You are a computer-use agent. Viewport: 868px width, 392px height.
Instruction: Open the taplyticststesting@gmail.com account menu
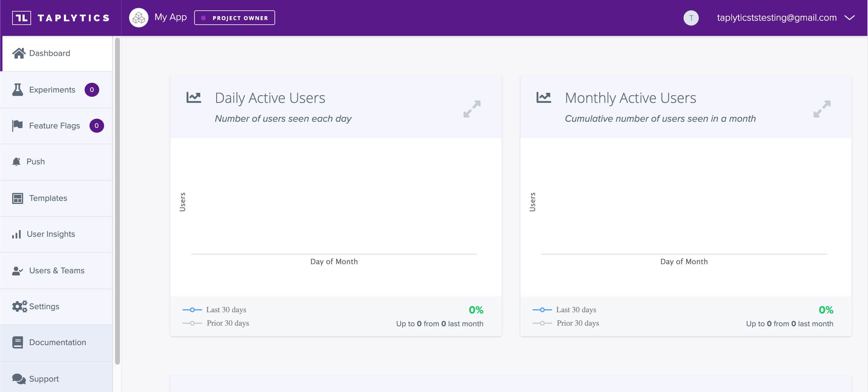tap(776, 18)
